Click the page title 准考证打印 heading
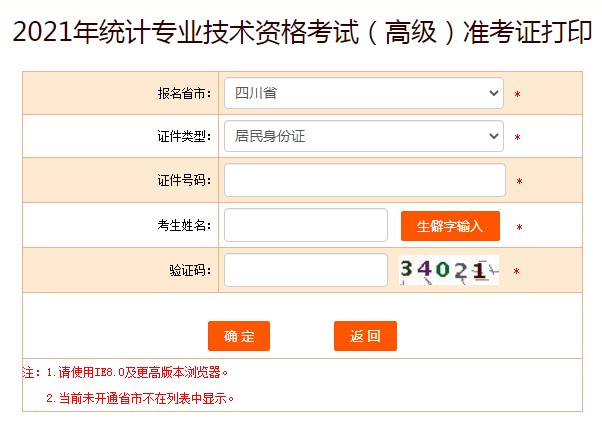602x429 pixels. click(300, 32)
